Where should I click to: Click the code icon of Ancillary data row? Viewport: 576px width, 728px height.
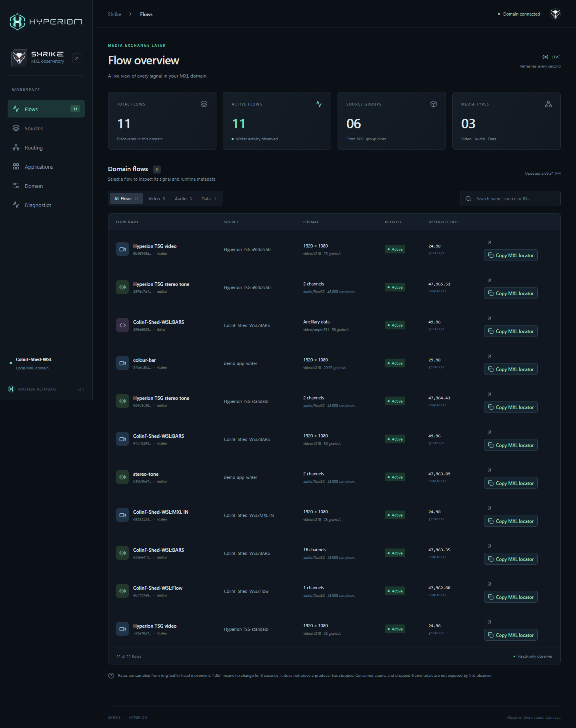pyautogui.click(x=122, y=325)
